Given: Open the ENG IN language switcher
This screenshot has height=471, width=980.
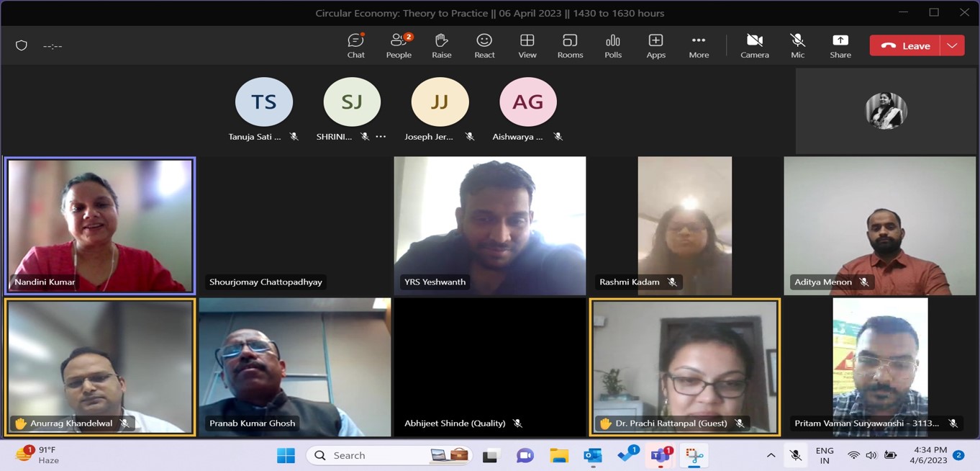Looking at the screenshot, I should click(825, 455).
